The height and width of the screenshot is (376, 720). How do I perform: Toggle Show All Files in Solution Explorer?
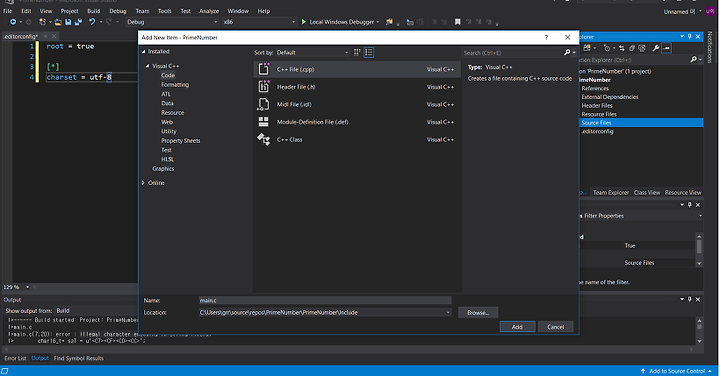(x=642, y=48)
